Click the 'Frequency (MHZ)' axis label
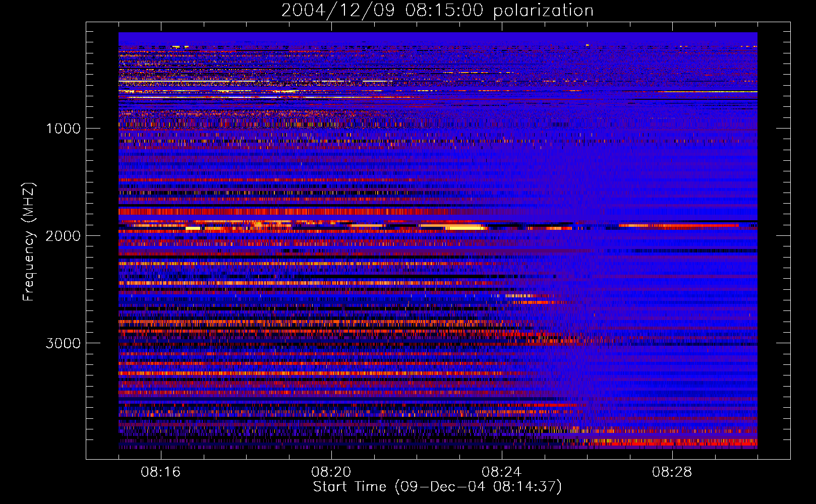This screenshot has width=816, height=504. (x=29, y=242)
